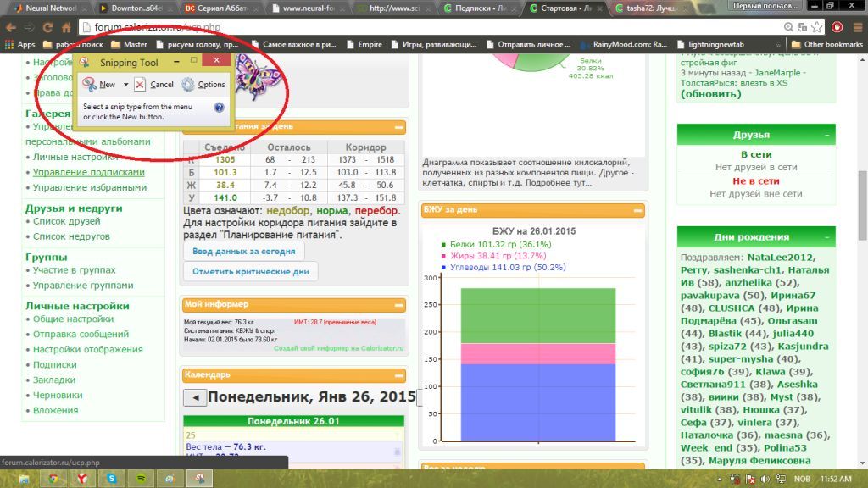Open the Настройки отображения link

[88, 350]
